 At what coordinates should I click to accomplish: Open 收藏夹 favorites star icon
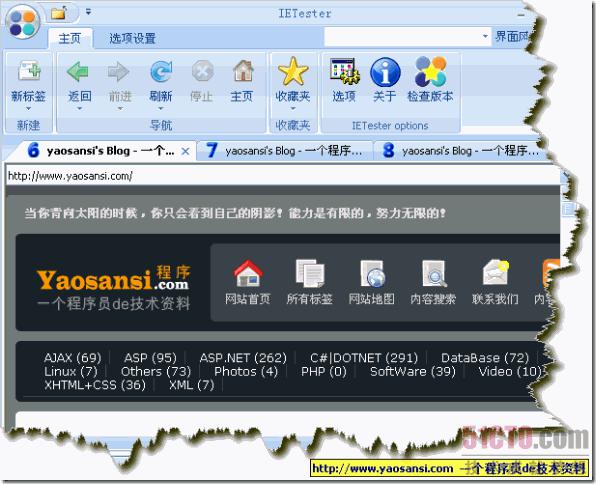pos(293,71)
